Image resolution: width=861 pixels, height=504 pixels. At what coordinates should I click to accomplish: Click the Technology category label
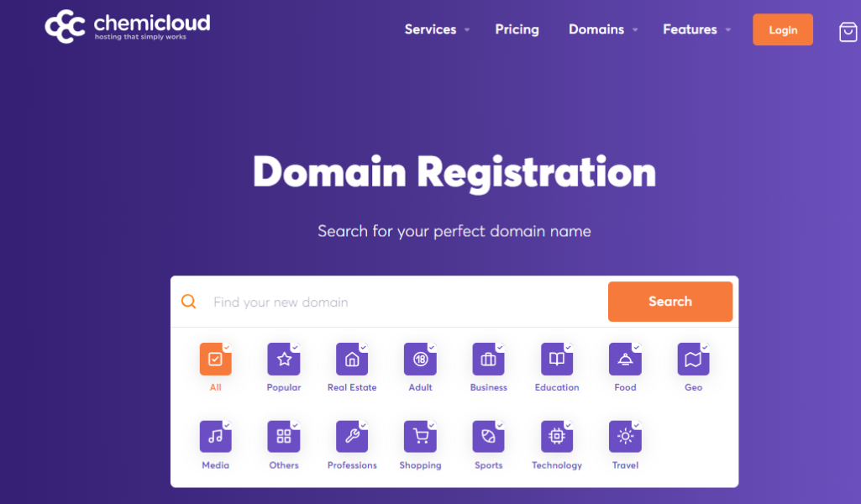[557, 465]
